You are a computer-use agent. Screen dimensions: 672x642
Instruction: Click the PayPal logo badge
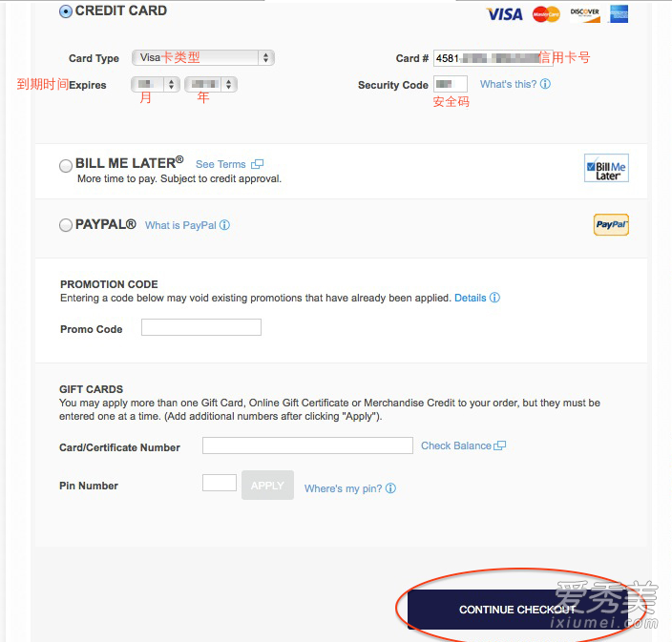click(611, 225)
